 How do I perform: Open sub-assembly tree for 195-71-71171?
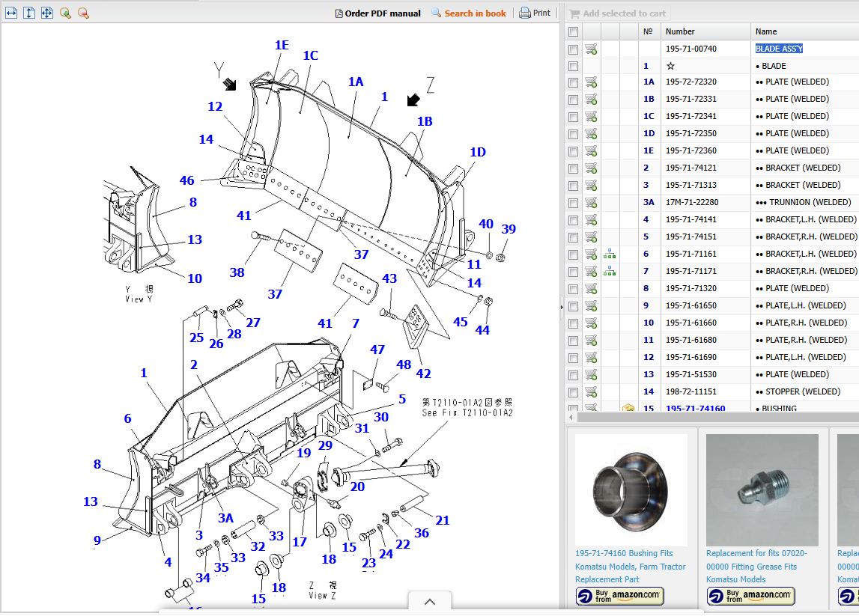[609, 271]
